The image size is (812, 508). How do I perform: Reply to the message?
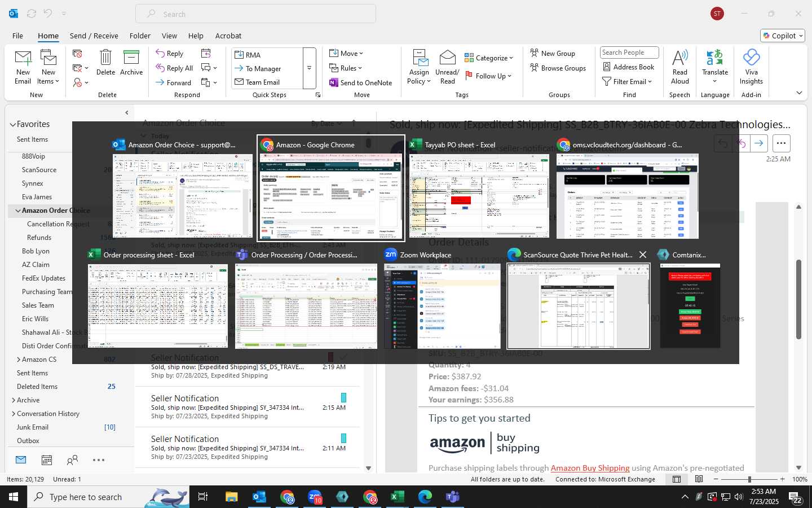pyautogui.click(x=170, y=54)
